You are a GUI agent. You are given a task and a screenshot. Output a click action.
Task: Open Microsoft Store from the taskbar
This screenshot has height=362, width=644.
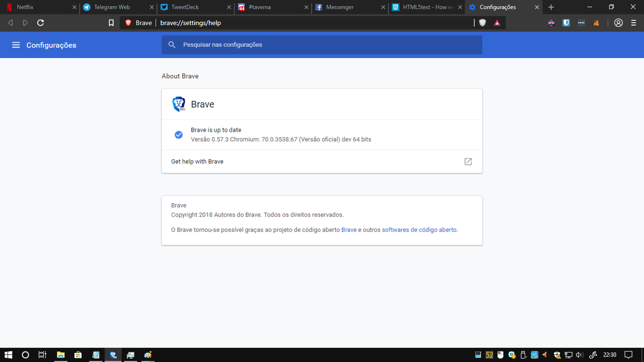[x=78, y=355]
